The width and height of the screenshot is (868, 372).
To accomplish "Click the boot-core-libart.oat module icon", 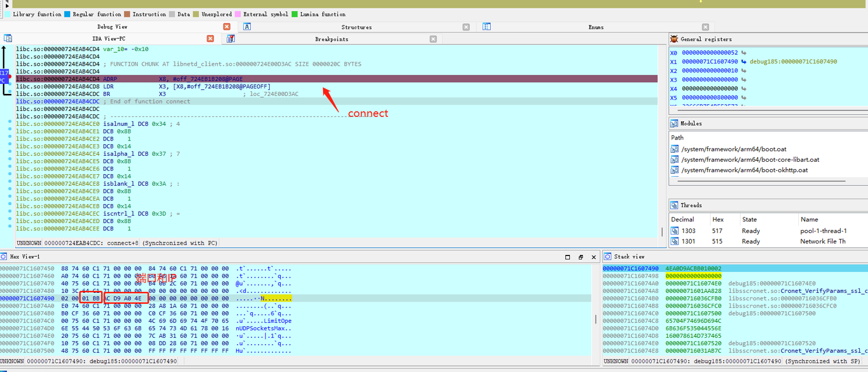I will (675, 160).
